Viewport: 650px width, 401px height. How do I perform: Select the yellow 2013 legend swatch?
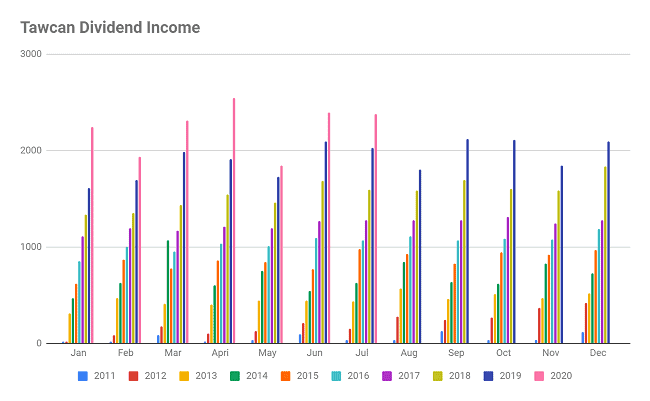tap(184, 377)
